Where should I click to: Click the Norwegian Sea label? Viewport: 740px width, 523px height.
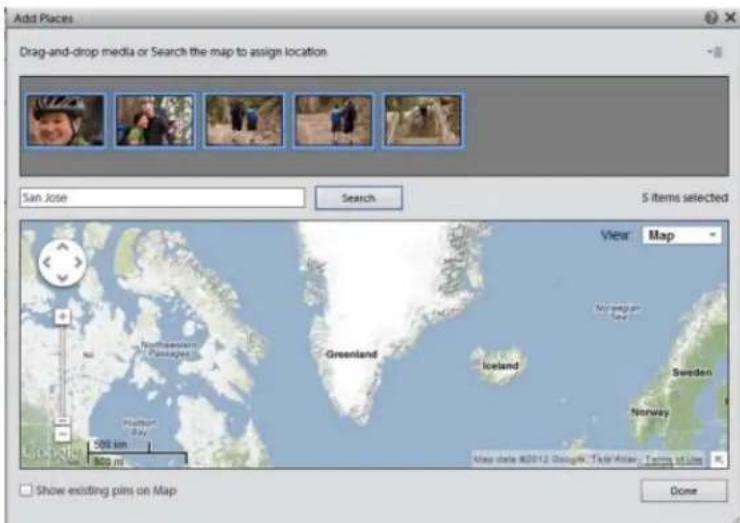618,312
